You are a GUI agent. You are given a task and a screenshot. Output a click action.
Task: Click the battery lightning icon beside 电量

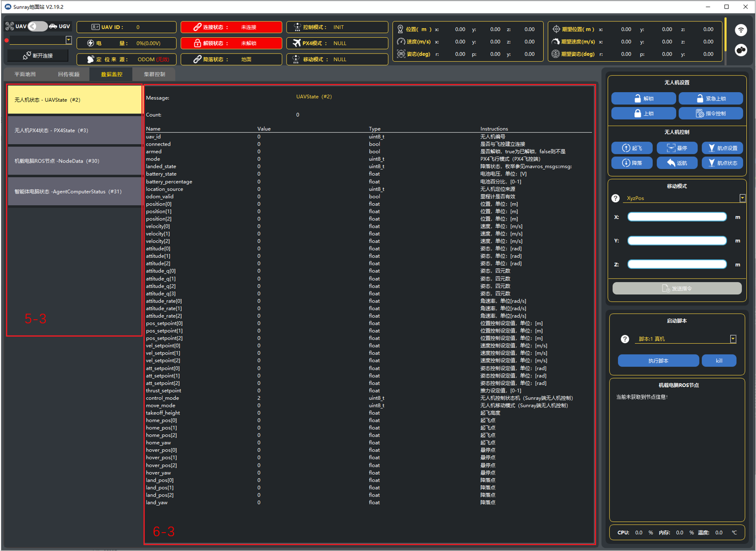point(91,43)
